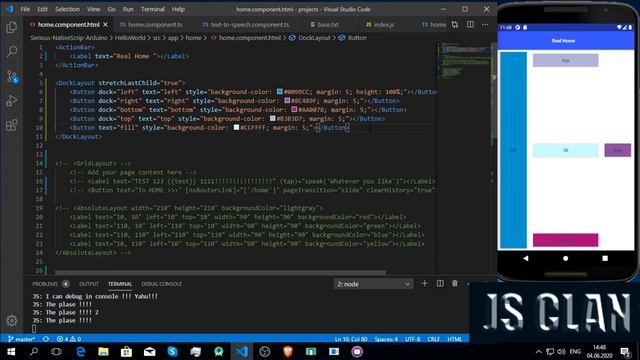The image size is (640, 360).
Task: Open the DEBUG CONSOLE panel tab
Action: click(x=162, y=284)
